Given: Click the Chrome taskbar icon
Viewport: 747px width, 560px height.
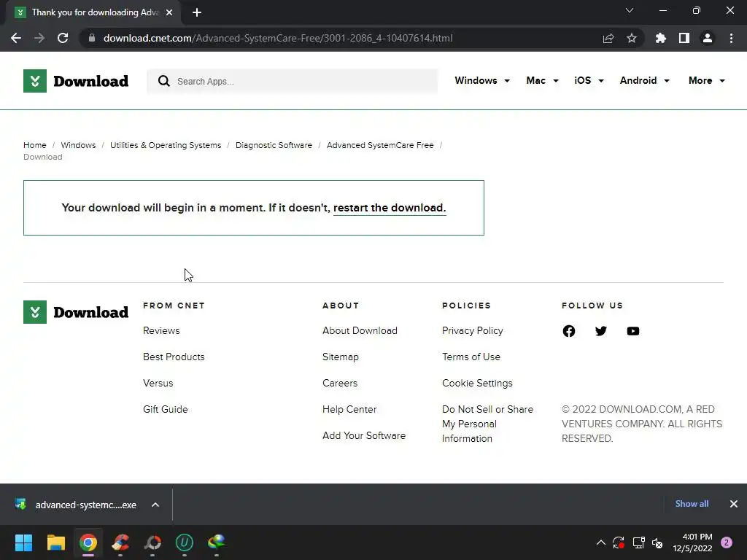Looking at the screenshot, I should click(x=88, y=542).
